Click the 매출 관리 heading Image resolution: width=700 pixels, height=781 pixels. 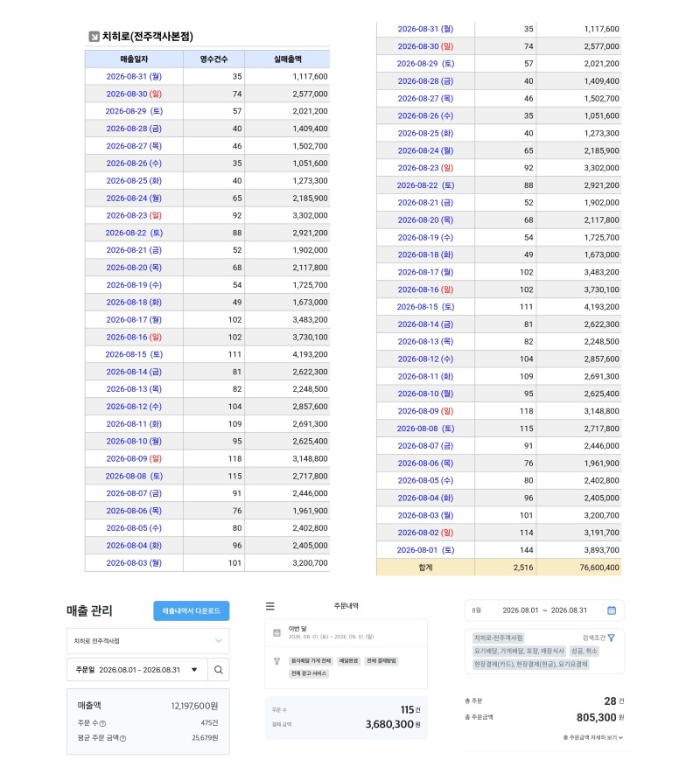click(89, 610)
